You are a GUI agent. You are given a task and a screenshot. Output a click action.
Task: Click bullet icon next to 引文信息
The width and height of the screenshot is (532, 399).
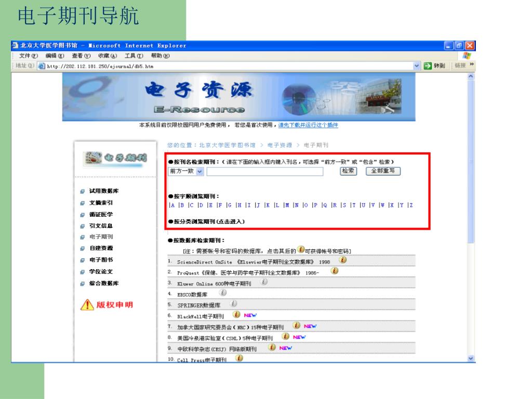82,226
